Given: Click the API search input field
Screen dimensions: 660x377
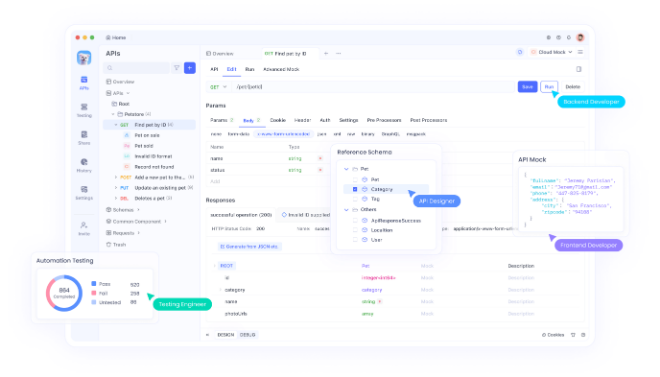Looking at the screenshot, I should (137, 68).
